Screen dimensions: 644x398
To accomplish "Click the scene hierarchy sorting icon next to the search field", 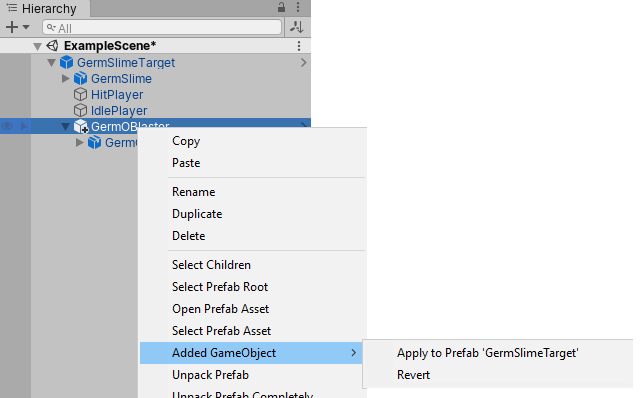I will (297, 27).
